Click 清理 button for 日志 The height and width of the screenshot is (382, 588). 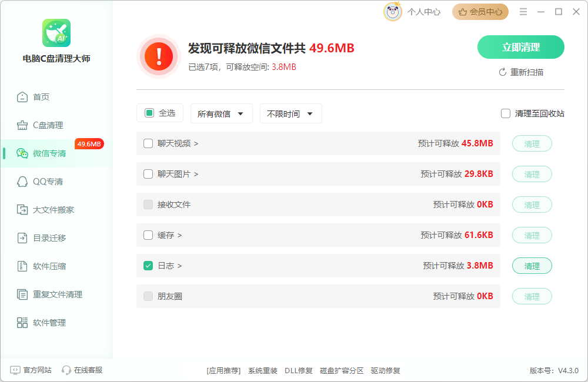(532, 266)
